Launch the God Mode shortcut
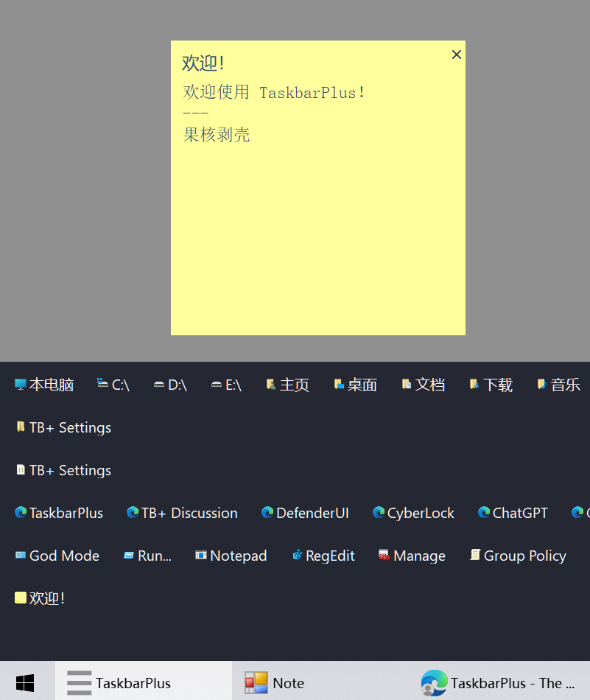Viewport: 590px width, 700px height. [x=57, y=556]
